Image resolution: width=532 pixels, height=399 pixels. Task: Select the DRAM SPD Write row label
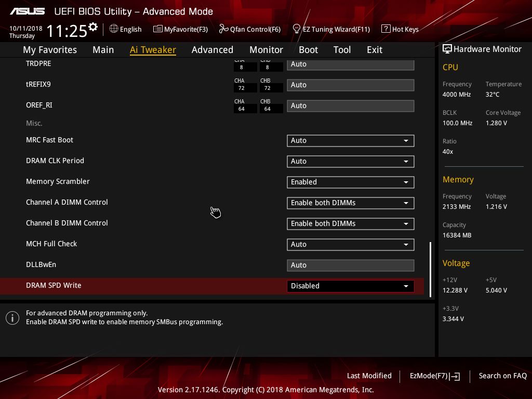[54, 285]
